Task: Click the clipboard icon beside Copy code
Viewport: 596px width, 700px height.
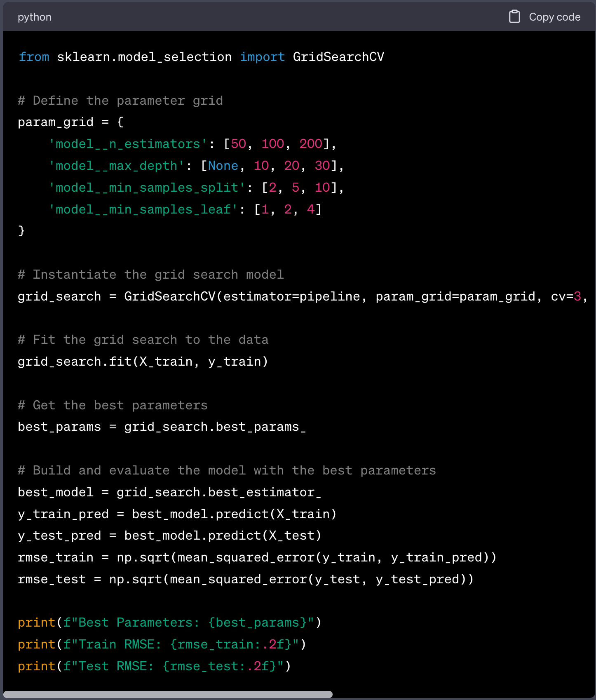Action: (514, 16)
